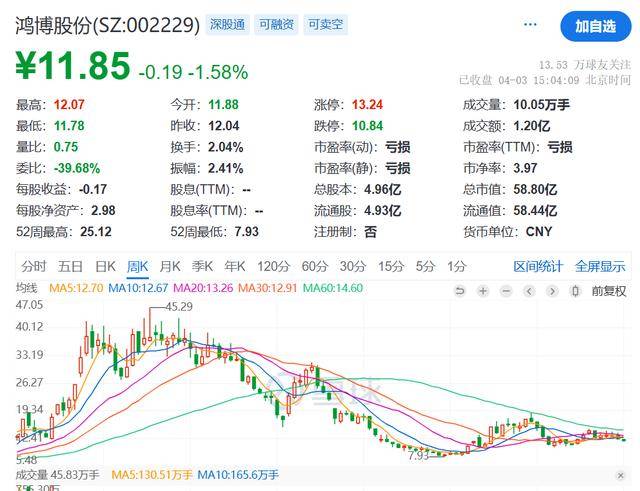This screenshot has height=491, width=640.
Task: Switch to the 分时 chart tab
Action: click(33, 267)
